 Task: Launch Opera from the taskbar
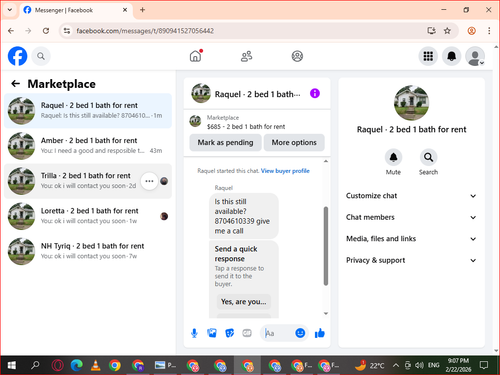(x=58, y=365)
